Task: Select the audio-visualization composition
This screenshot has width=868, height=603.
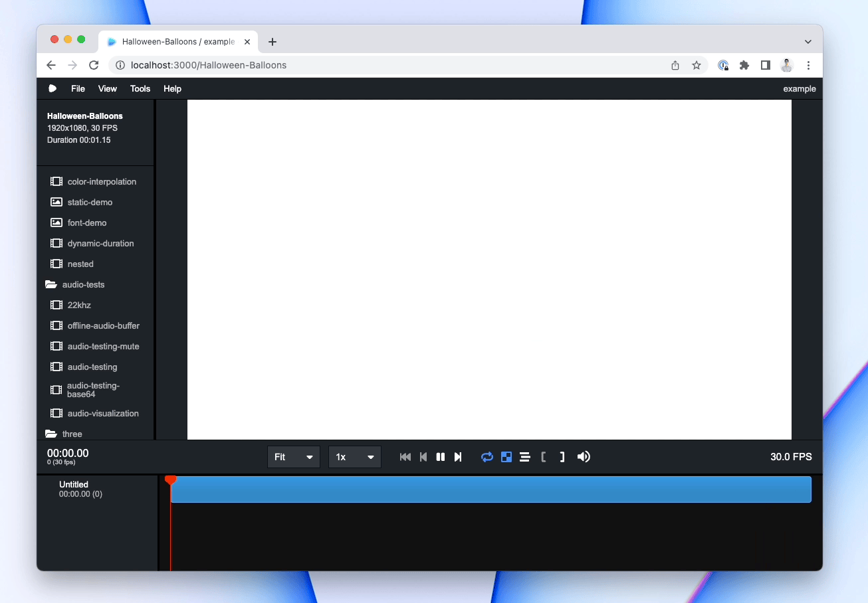Action: [x=102, y=413]
